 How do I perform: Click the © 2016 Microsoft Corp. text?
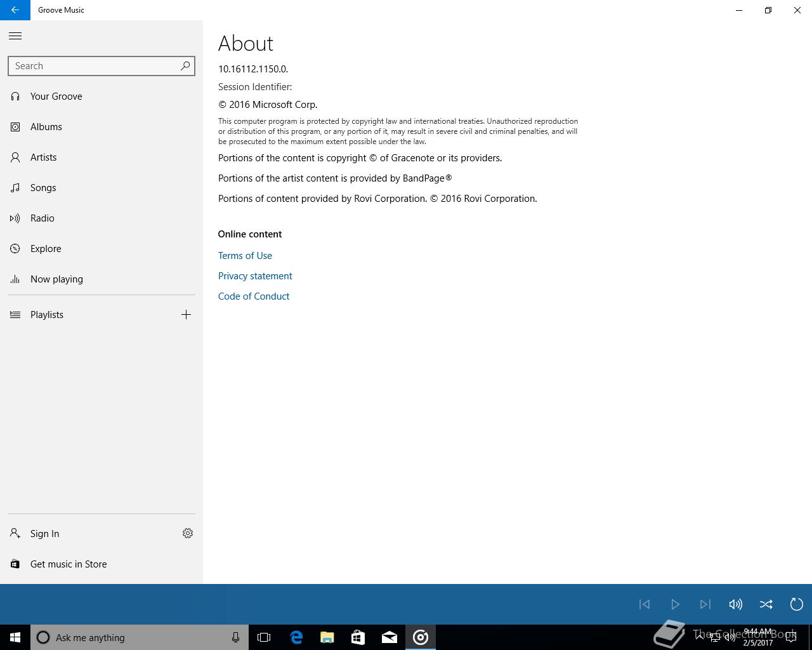pos(268,105)
